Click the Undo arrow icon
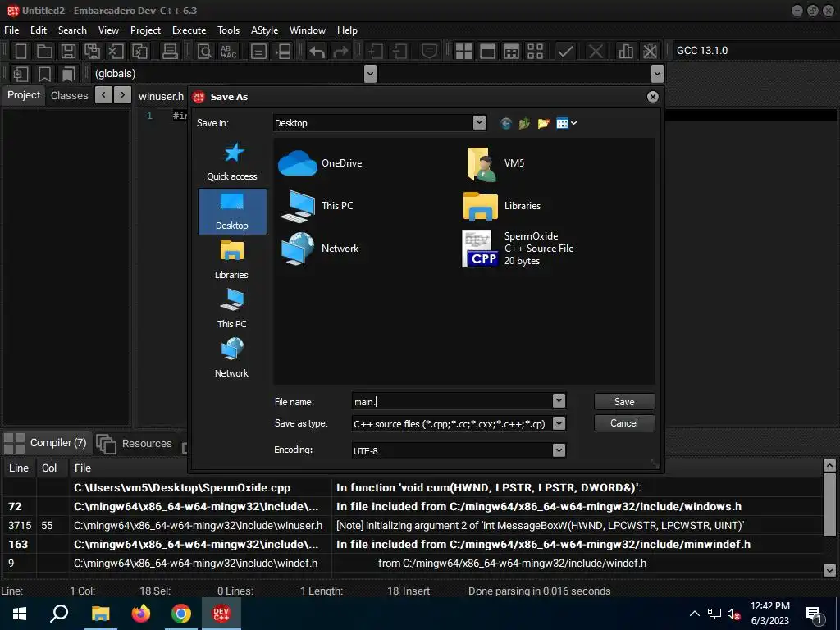This screenshot has width=840, height=630. (317, 51)
